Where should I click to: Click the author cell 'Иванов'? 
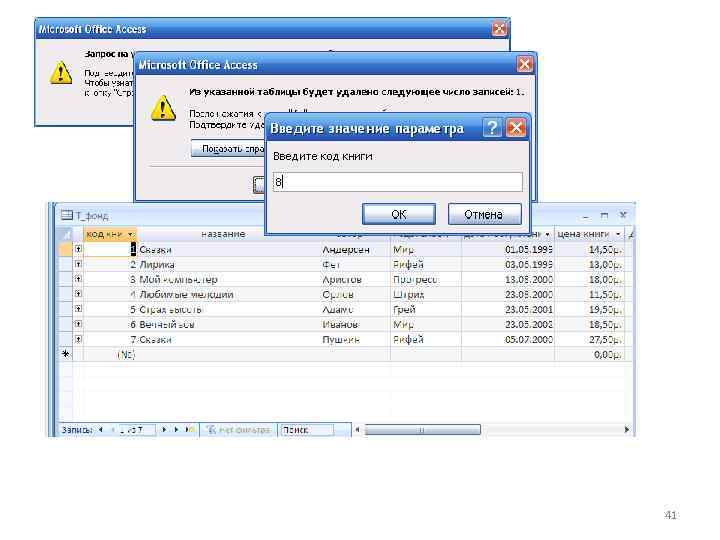(355, 325)
